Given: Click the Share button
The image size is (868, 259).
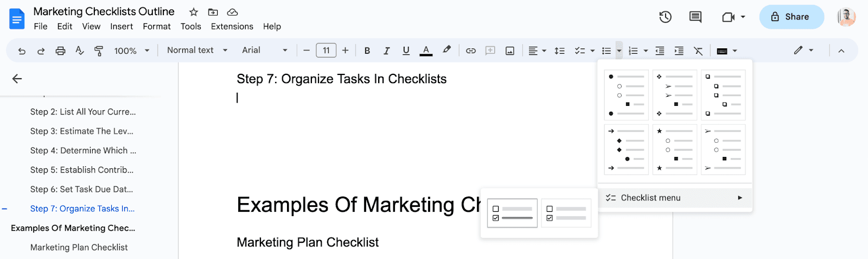Looking at the screenshot, I should (x=791, y=17).
